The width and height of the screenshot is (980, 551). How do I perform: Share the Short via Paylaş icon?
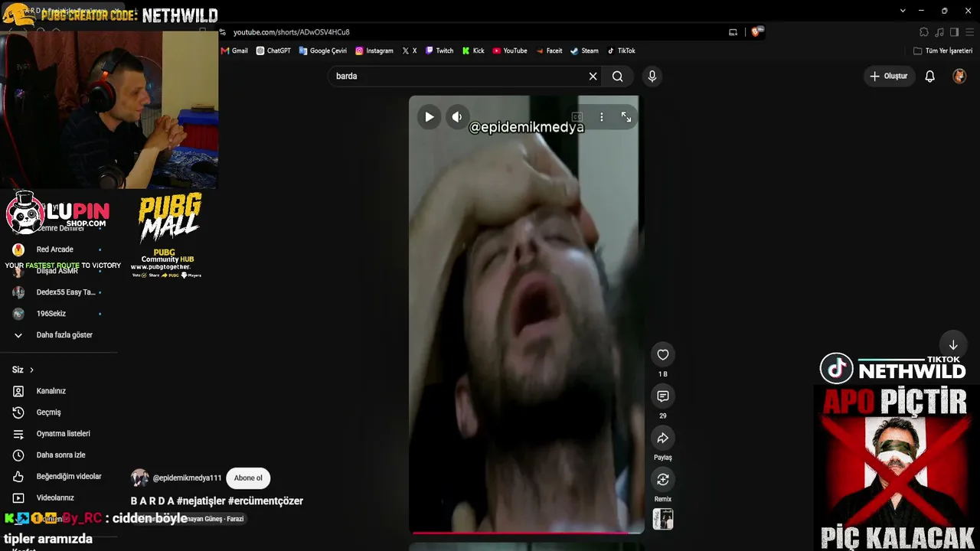[663, 438]
